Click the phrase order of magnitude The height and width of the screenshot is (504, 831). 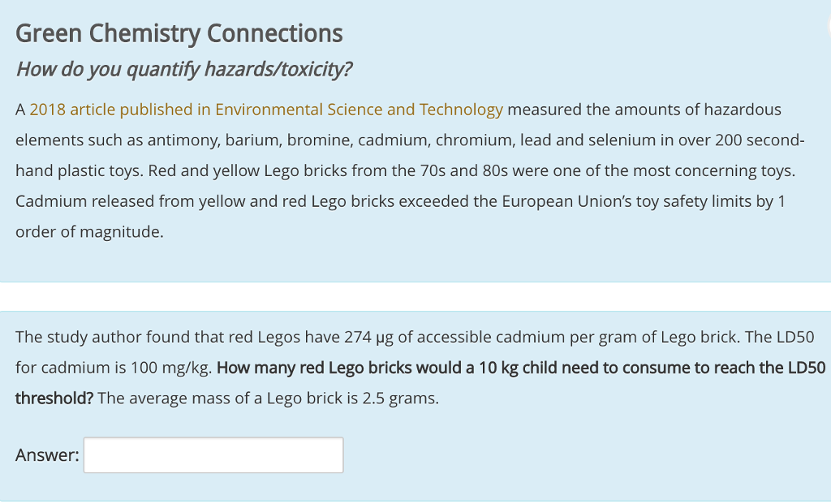pos(89,232)
